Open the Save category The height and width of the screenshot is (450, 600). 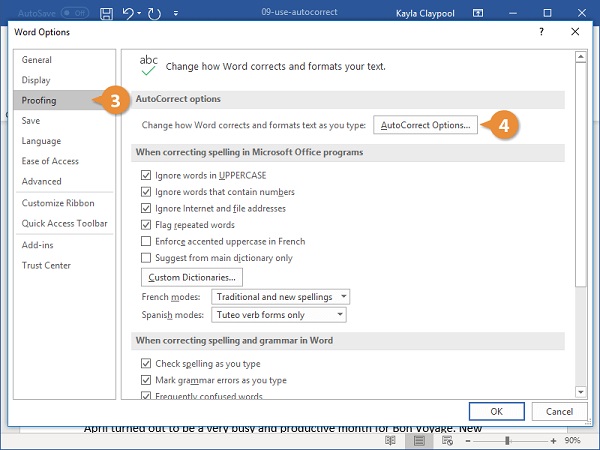(x=64, y=121)
